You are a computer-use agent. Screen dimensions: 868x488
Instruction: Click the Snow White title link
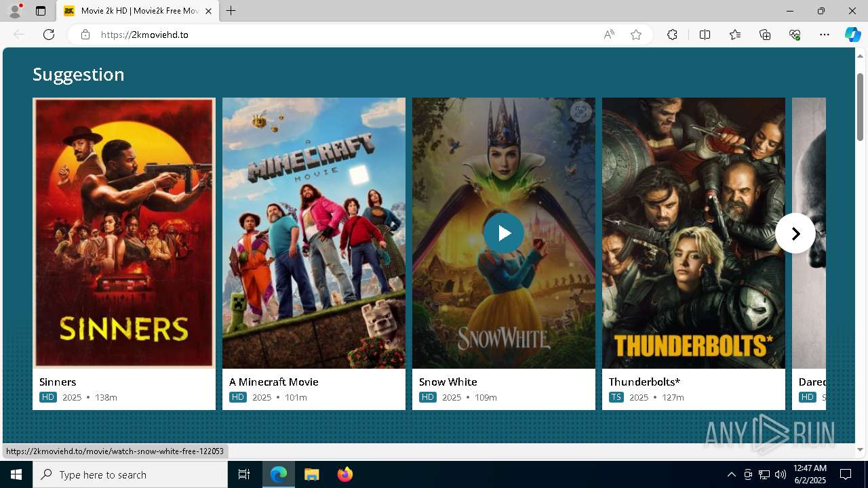448,382
